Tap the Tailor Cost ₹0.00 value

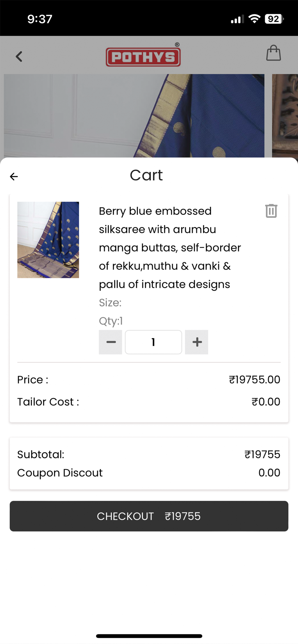point(266,402)
